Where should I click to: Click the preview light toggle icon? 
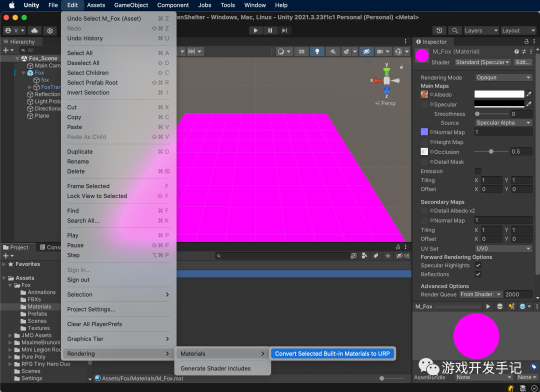pyautogui.click(x=512, y=306)
